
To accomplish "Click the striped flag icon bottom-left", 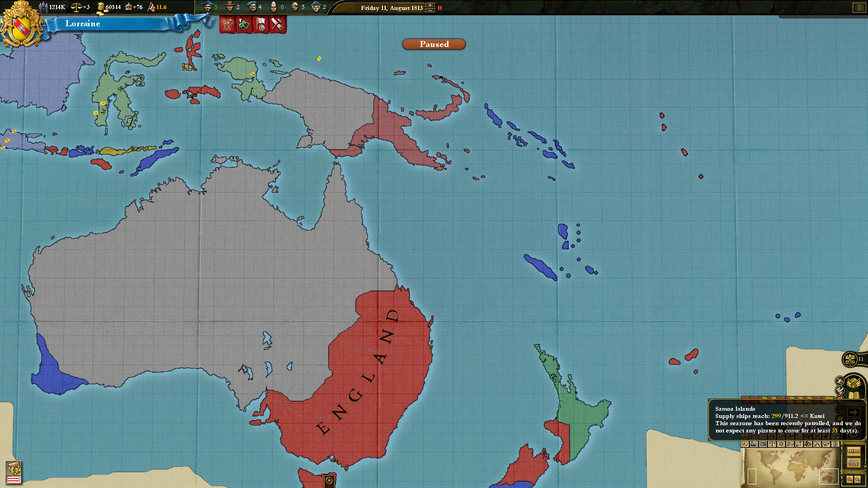I will tap(14, 479).
